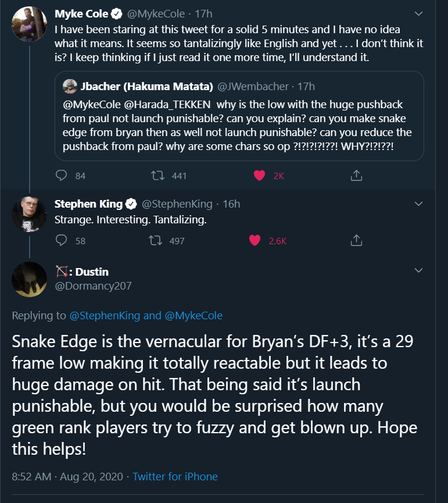Open Jbacher's small avatar in quote
This screenshot has height=503, width=448.
pos(70,86)
